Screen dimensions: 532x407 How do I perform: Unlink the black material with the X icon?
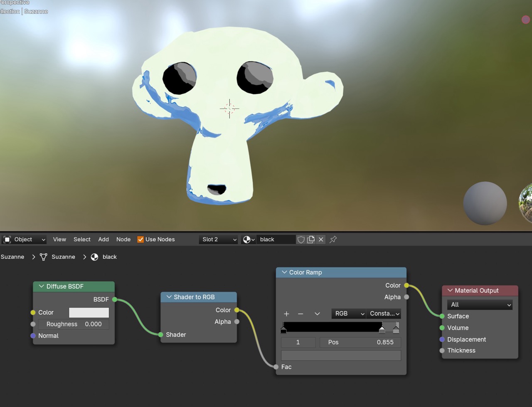pos(321,239)
